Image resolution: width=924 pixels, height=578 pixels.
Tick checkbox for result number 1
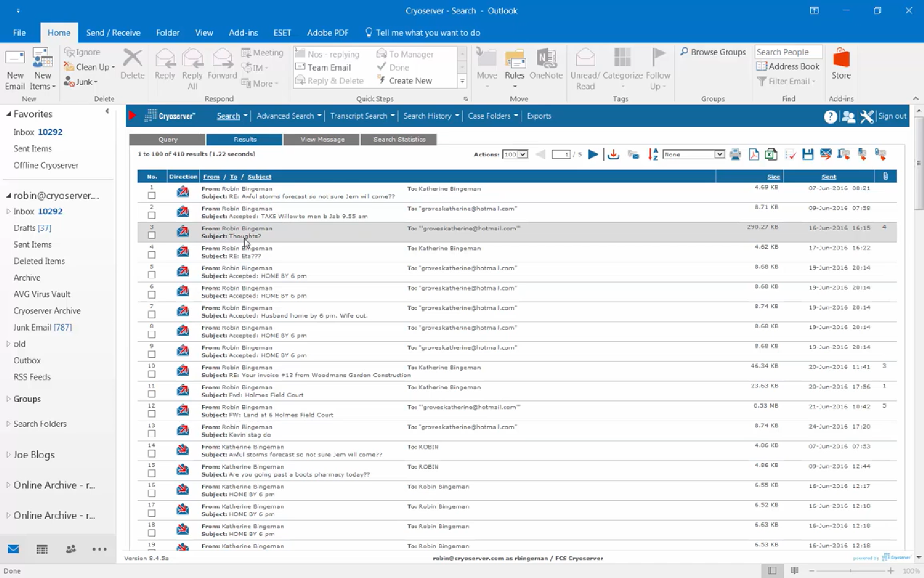152,196
